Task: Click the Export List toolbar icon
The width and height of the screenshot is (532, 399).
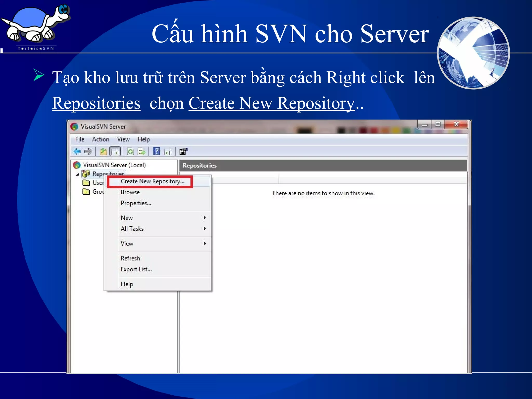Action: pos(142,151)
